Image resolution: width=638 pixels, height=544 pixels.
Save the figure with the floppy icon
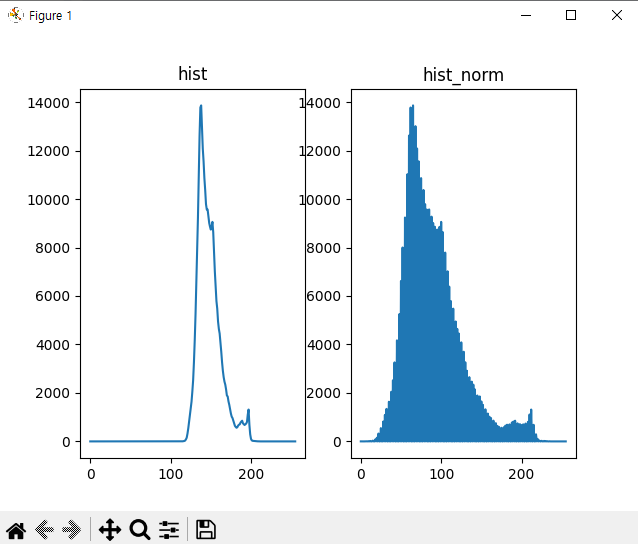tap(206, 530)
